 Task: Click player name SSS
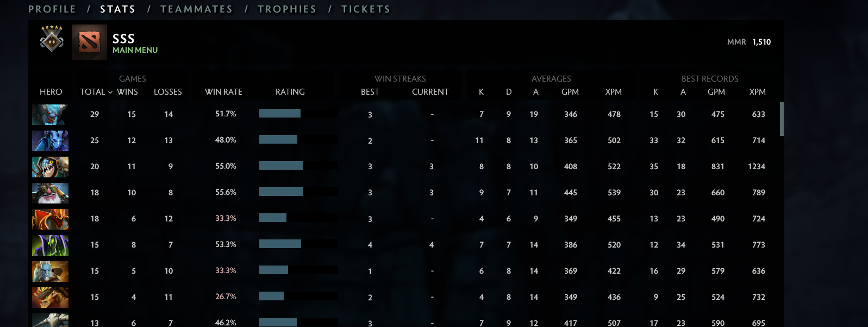(x=123, y=39)
